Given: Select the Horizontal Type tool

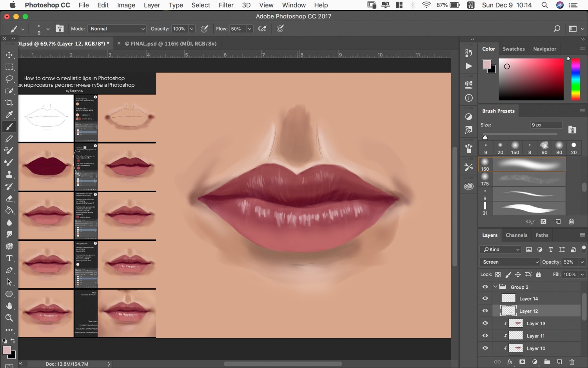Looking at the screenshot, I should [9, 258].
